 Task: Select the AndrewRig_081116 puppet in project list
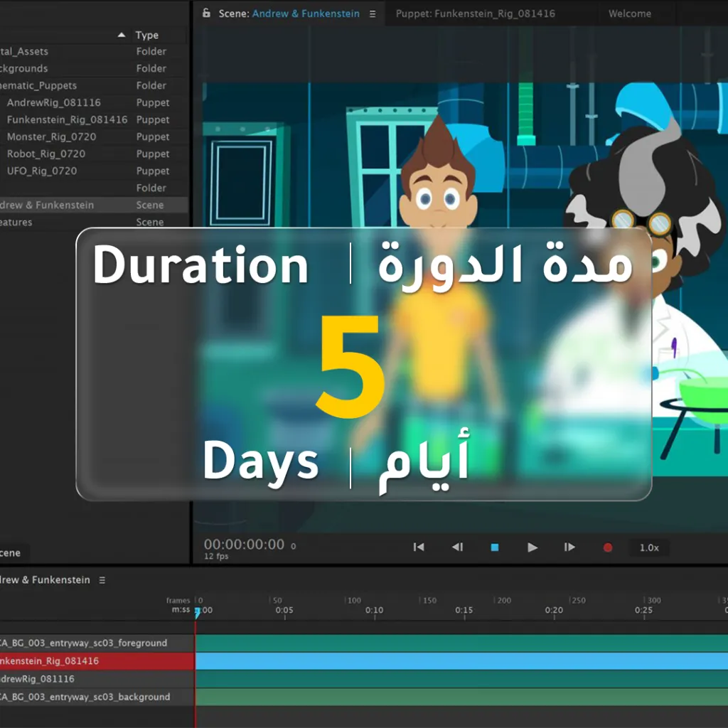(x=94, y=102)
